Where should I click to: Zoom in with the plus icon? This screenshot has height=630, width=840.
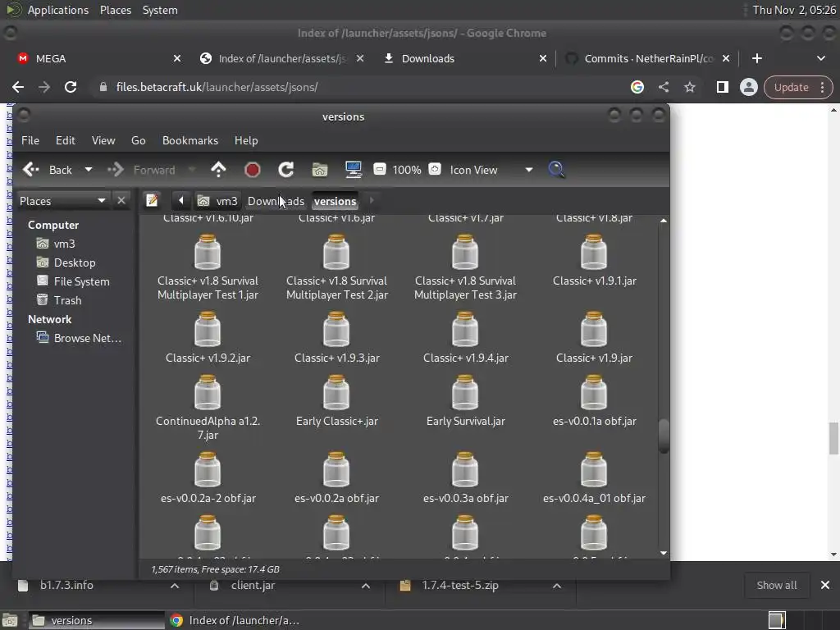click(435, 169)
